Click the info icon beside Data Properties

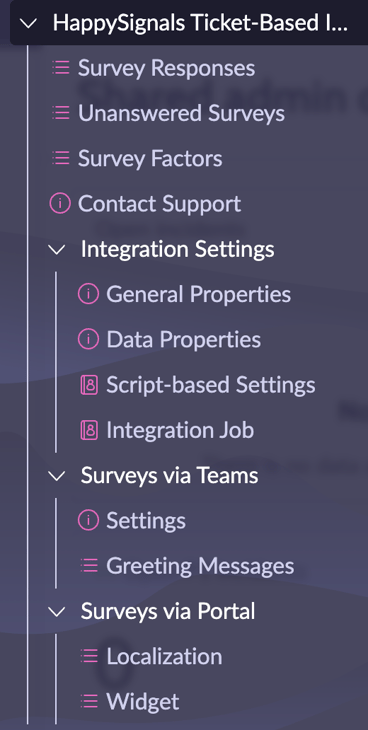[89, 339]
